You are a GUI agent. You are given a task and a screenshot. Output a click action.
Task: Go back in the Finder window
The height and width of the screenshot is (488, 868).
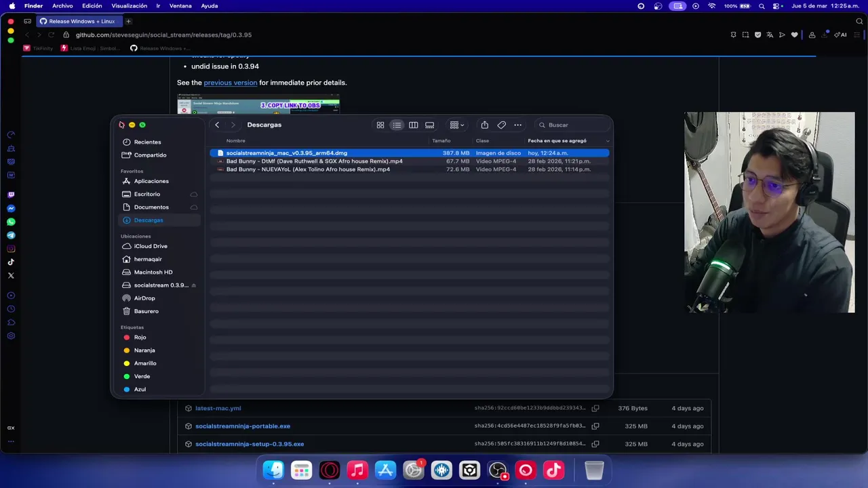tap(217, 125)
